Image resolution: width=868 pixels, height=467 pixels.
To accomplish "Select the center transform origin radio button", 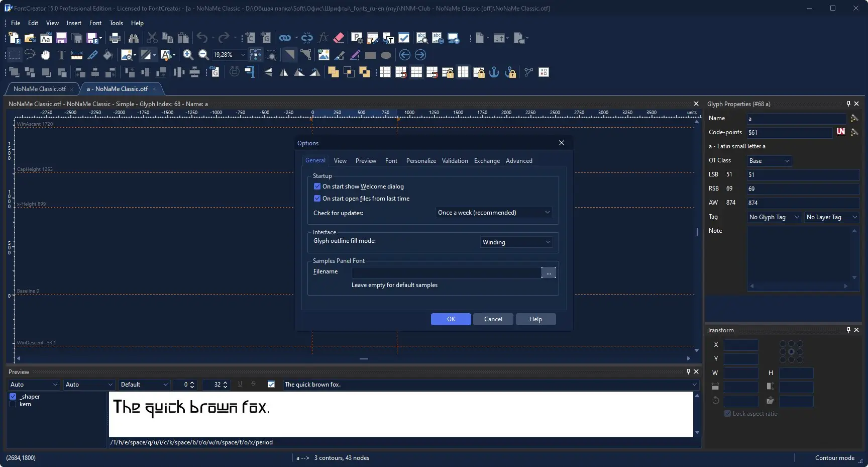I will (791, 352).
